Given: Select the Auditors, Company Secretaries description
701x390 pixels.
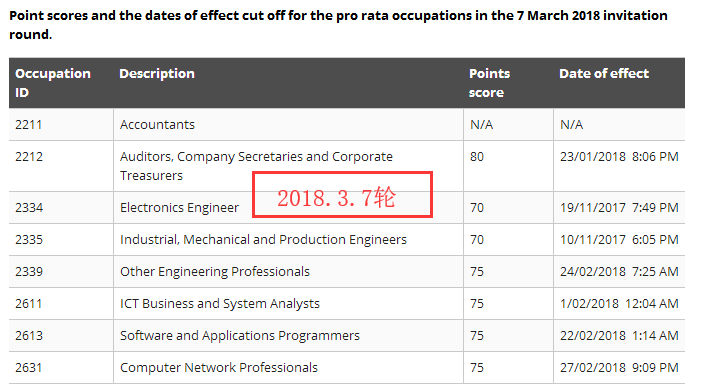Looking at the screenshot, I should coord(256,166).
